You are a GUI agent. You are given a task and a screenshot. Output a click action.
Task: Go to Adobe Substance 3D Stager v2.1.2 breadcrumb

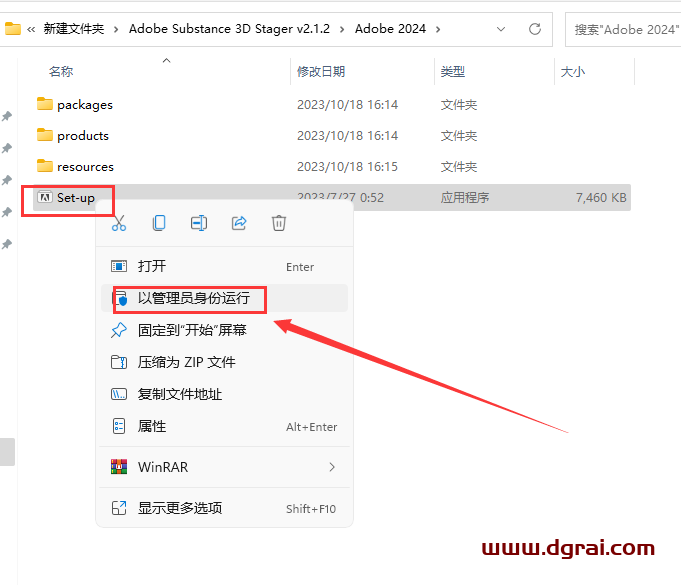pyautogui.click(x=229, y=29)
